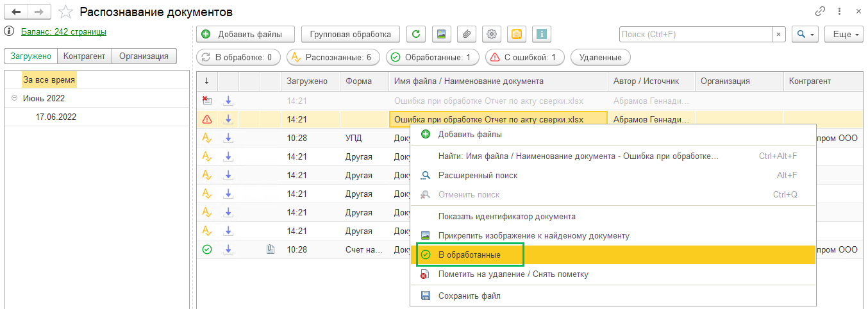
Task: Click the refresh list icon
Action: 417,34
